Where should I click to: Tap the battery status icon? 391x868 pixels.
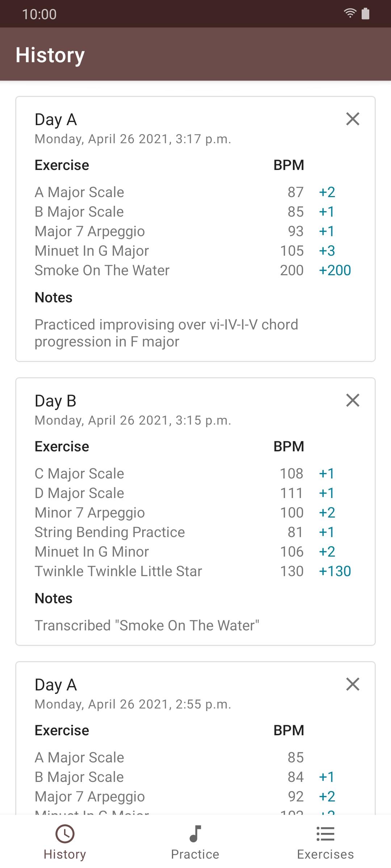click(366, 14)
